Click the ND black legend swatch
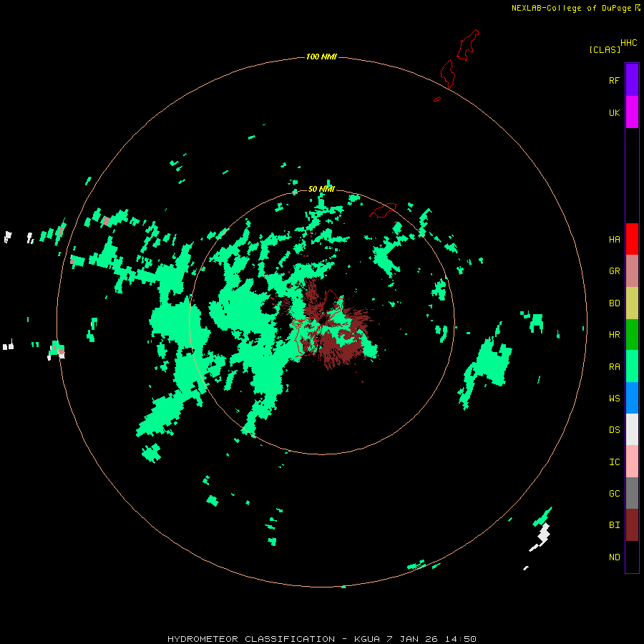The width and height of the screenshot is (644, 644). [632, 557]
